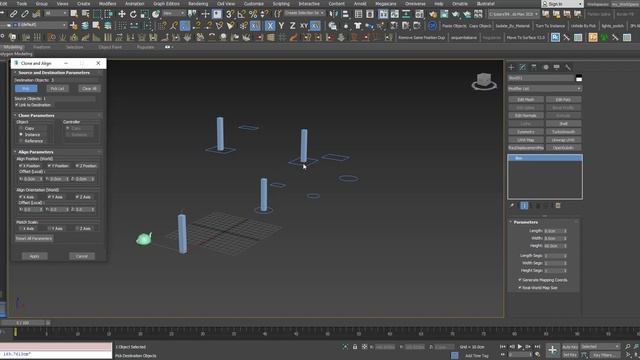
Task: Activate Select and Move tool
Action: tap(122, 14)
